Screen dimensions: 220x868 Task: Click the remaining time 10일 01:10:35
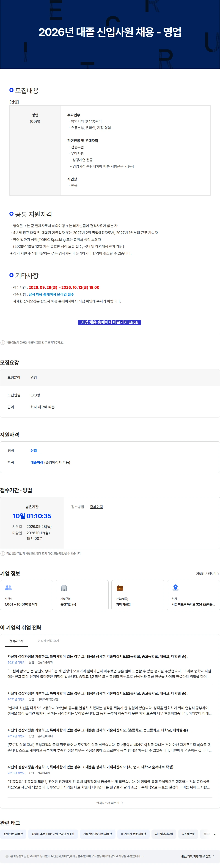[x=32, y=516]
